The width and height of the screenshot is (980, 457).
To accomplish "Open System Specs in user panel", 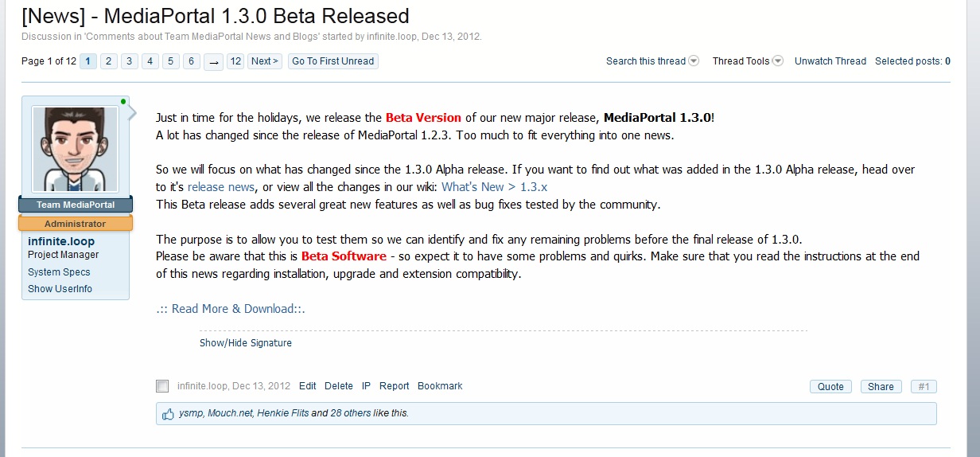I will 59,272.
